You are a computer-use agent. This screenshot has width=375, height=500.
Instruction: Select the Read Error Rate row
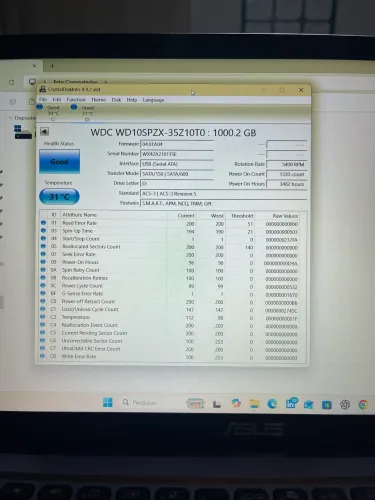click(x=169, y=223)
